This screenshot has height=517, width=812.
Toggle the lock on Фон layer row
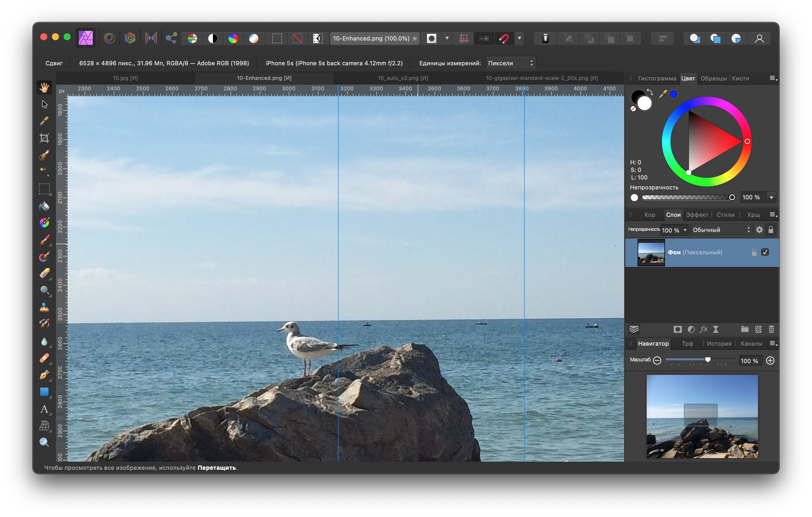click(x=754, y=252)
